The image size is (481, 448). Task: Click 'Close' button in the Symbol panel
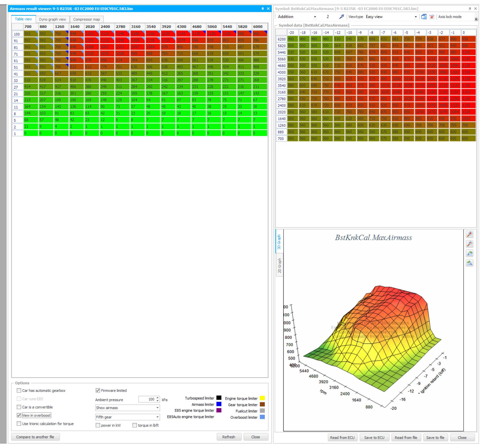click(x=462, y=438)
